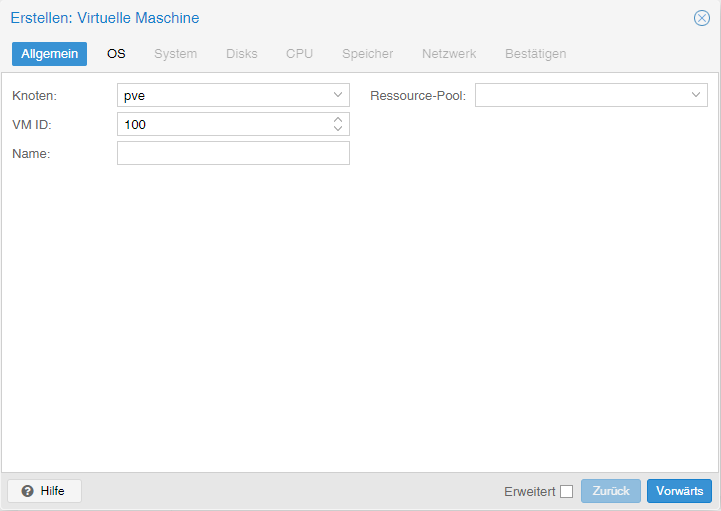Screen dimensions: 721x511
Task: Open the Ressource-Pool dropdown arrow
Action: tap(696, 95)
